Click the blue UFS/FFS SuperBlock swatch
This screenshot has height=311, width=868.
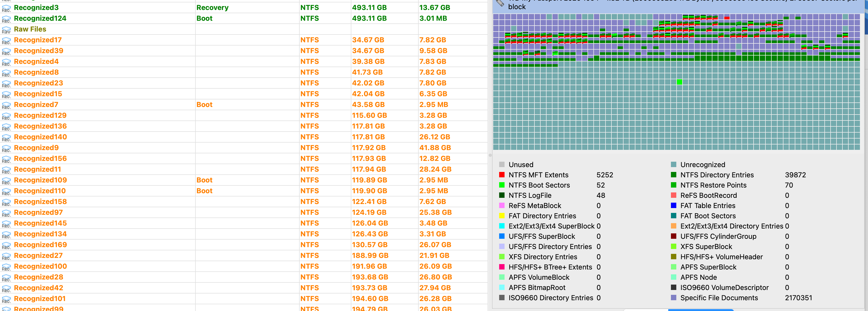pos(502,236)
